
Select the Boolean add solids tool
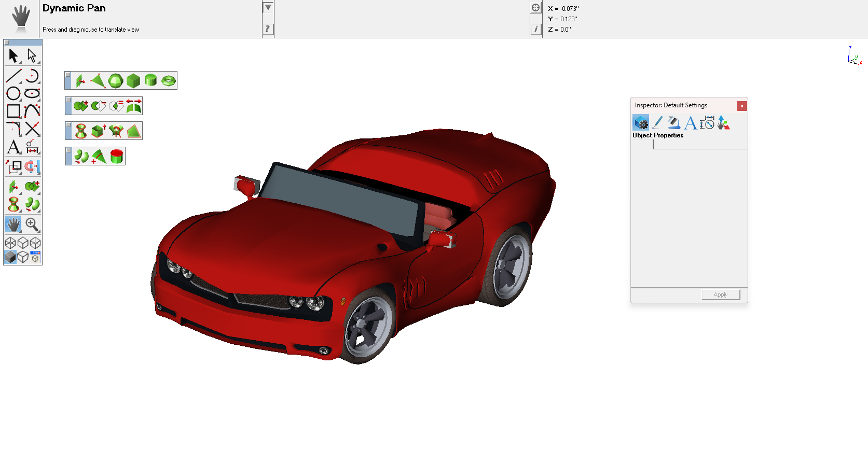80,106
